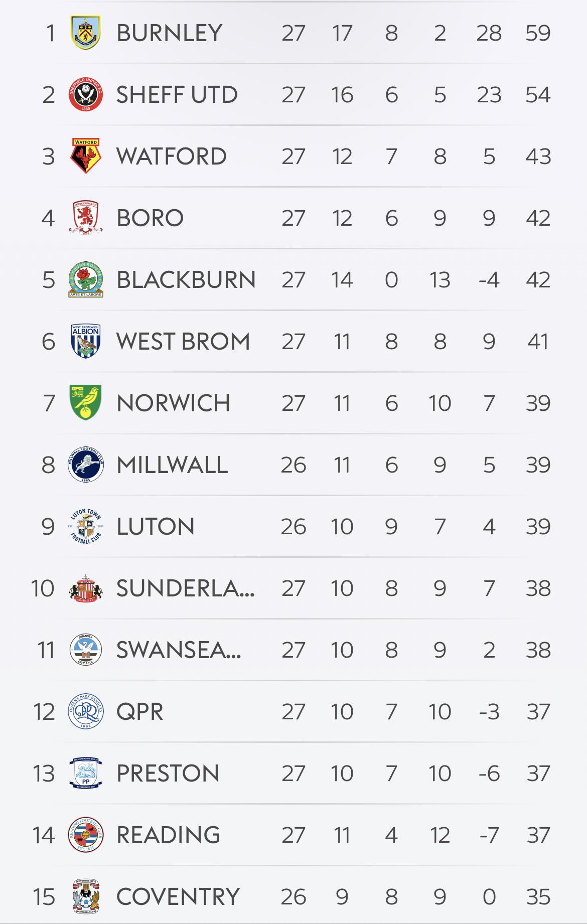Image resolution: width=587 pixels, height=924 pixels.
Task: Tap the Luton Town crest
Action: [x=86, y=526]
